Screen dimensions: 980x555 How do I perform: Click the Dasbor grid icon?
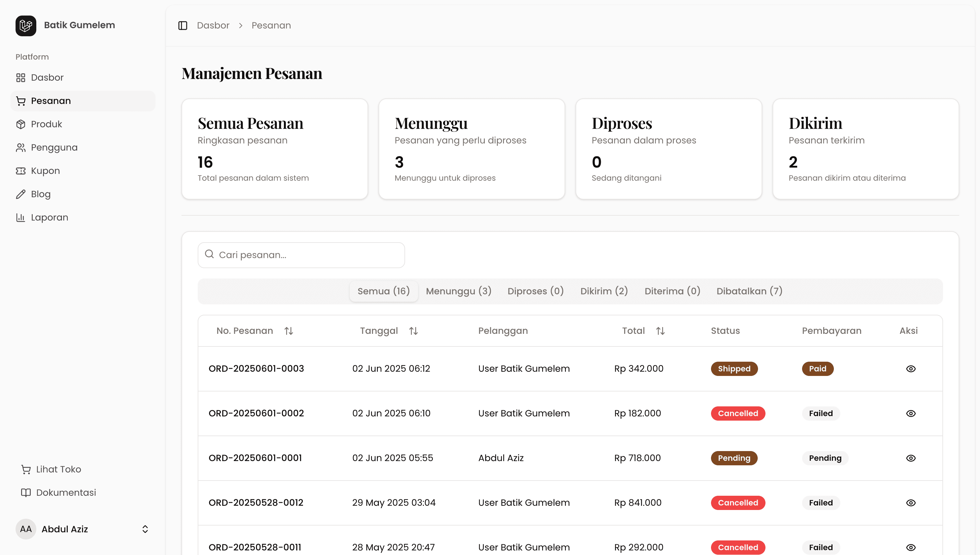click(21, 78)
